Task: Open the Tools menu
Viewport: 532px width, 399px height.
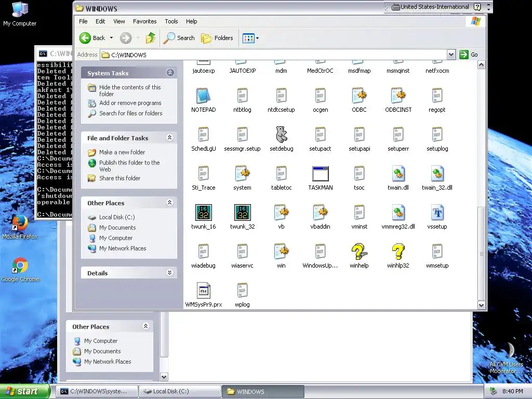Action: point(171,21)
